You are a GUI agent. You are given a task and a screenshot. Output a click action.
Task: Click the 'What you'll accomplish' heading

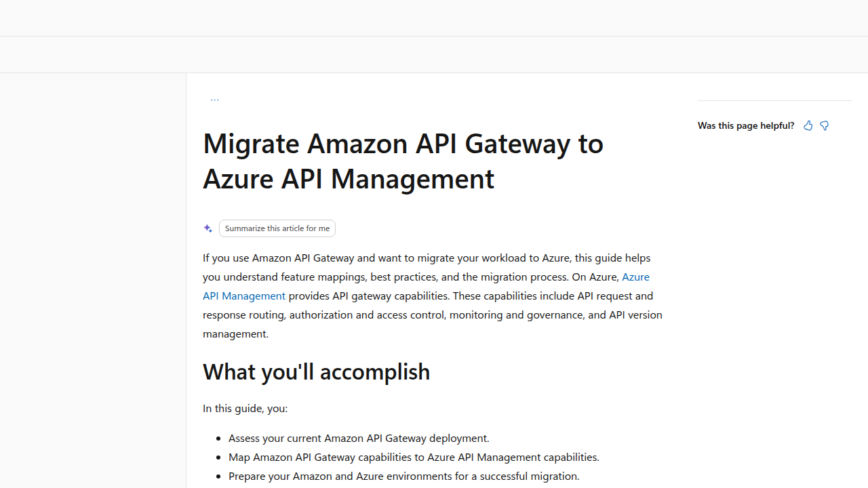(316, 371)
